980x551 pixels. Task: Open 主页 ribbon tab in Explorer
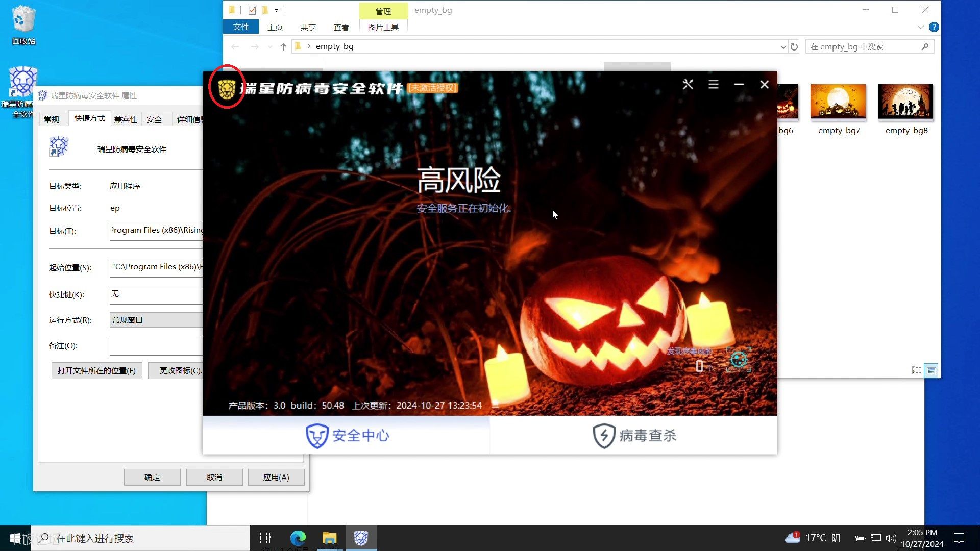[275, 27]
